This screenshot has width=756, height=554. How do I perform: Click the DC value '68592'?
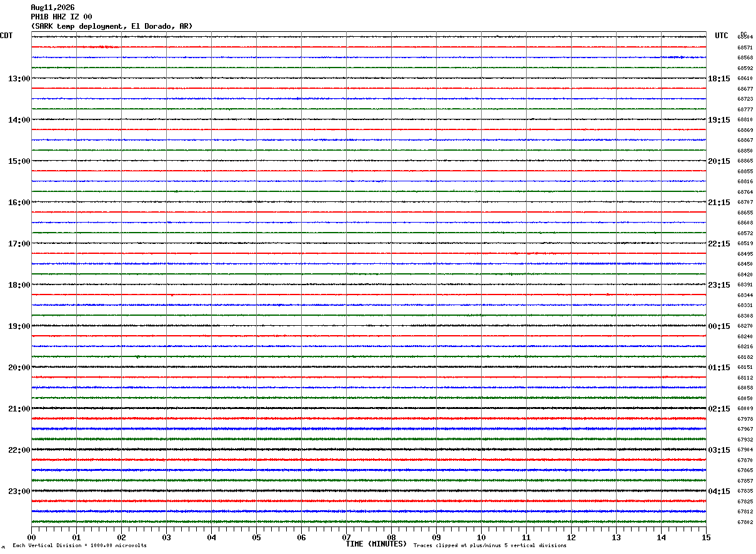point(745,68)
